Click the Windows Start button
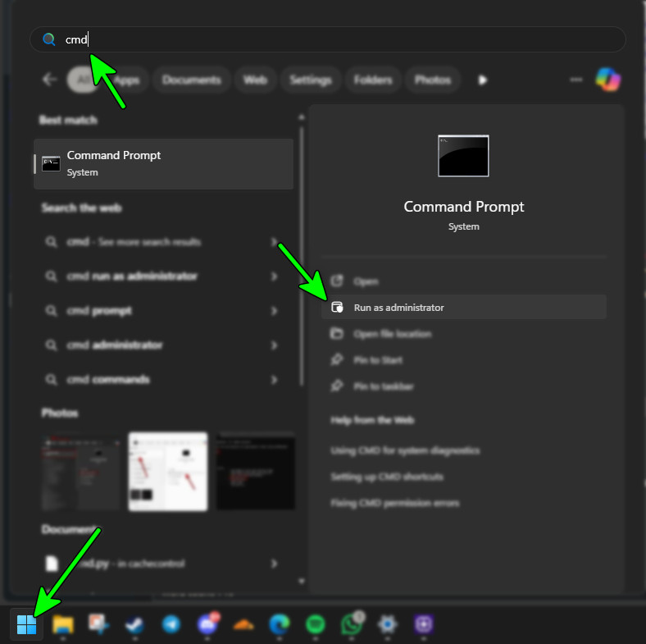 [26, 624]
